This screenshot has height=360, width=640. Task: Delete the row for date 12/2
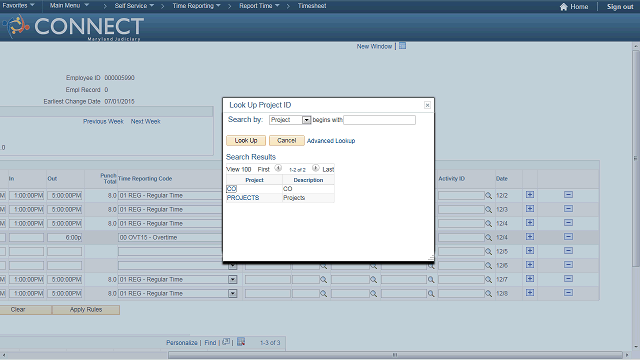[x=568, y=195]
